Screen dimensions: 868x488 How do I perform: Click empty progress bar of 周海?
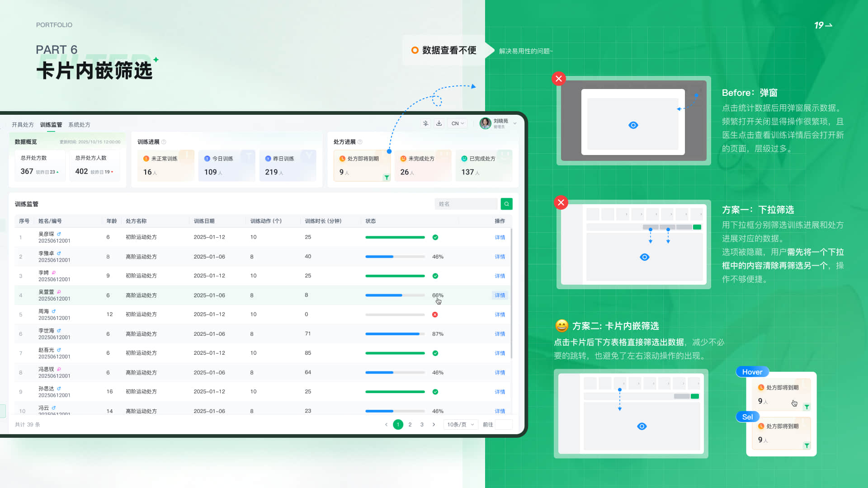pyautogui.click(x=395, y=314)
